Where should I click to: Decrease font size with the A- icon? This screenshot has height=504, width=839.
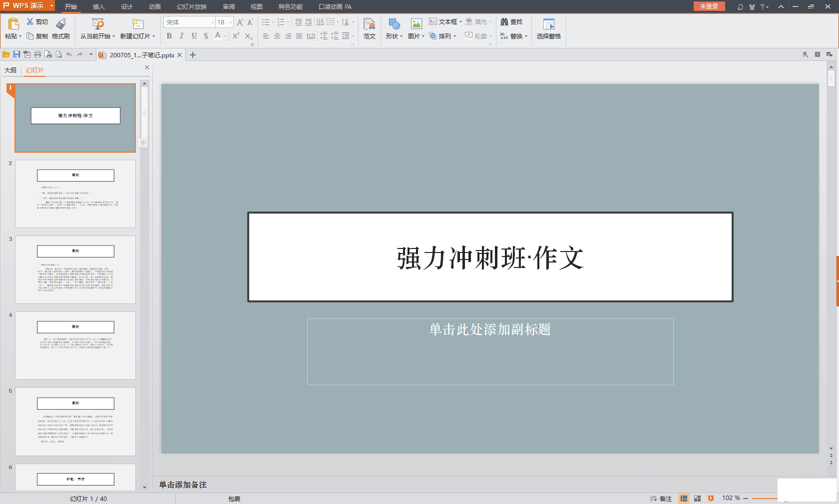[251, 22]
